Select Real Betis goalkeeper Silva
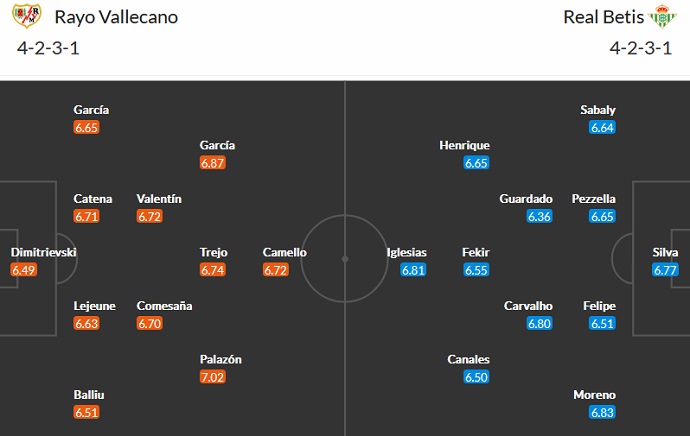The image size is (690, 436). (663, 253)
